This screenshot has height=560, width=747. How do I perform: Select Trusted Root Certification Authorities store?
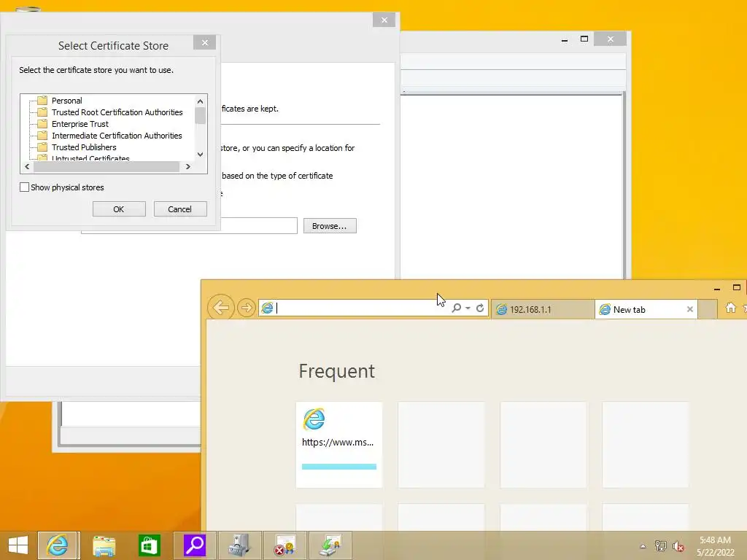(x=117, y=112)
